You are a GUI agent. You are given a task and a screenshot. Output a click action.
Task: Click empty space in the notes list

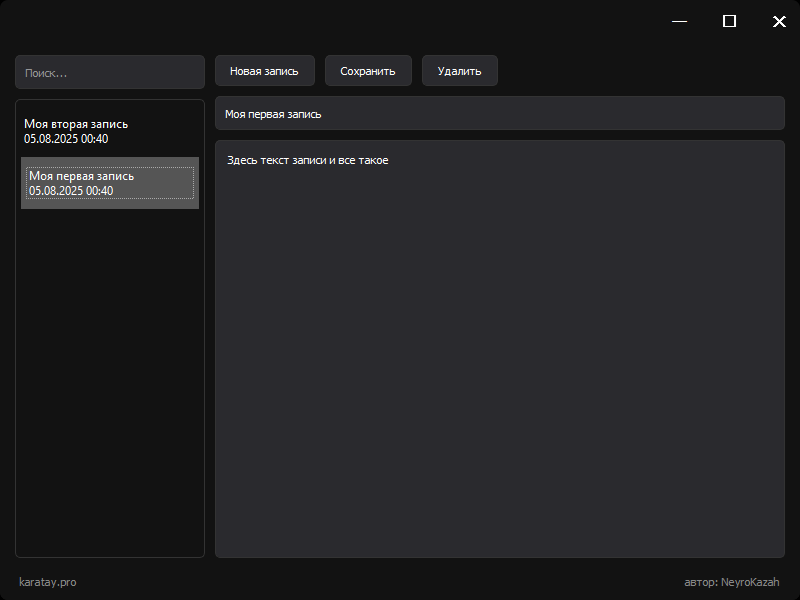[110, 383]
